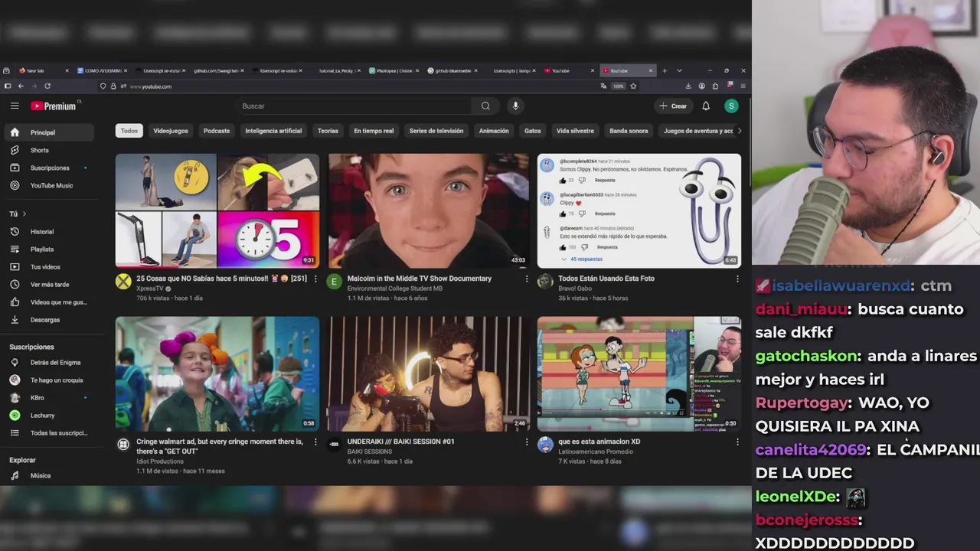This screenshot has height=551, width=980.
Task: Open Playlists in the sidebar
Action: [49, 249]
